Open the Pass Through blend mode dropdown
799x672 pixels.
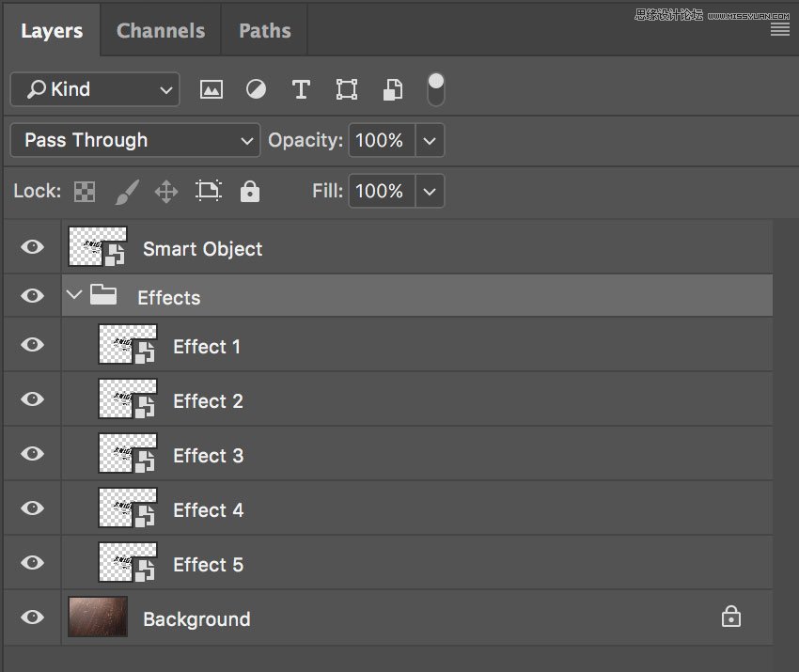pyautogui.click(x=135, y=141)
